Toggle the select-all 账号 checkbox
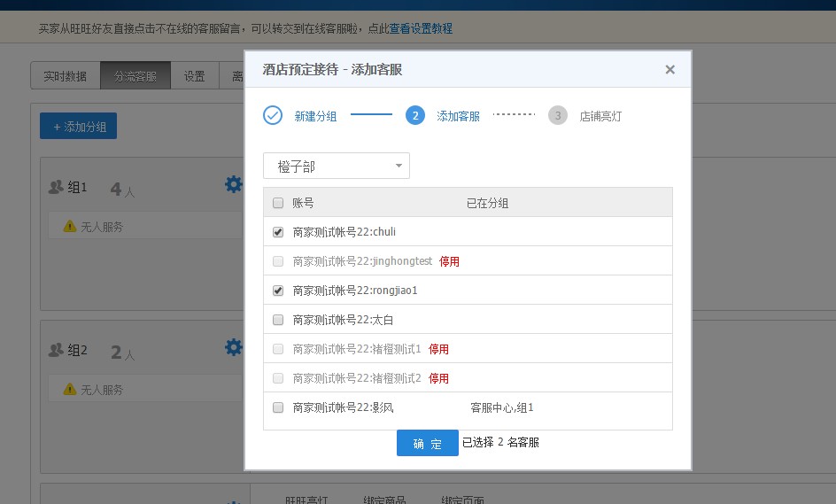The height and width of the screenshot is (504, 836). tap(278, 203)
